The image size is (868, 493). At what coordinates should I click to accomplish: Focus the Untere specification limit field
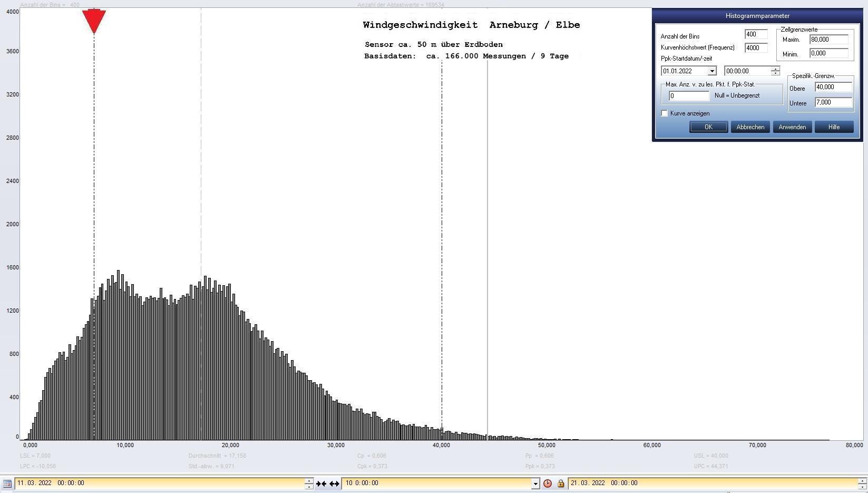833,102
